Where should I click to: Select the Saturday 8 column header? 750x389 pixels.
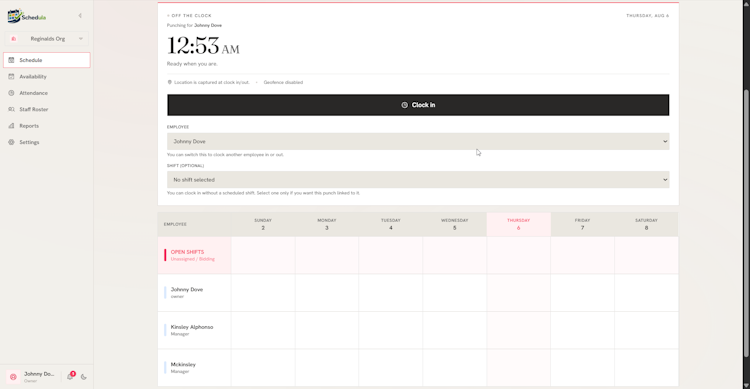pos(646,224)
